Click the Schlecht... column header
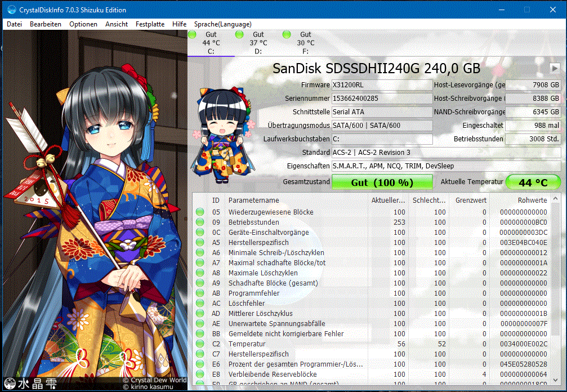This screenshot has height=392, width=567. coord(428,201)
